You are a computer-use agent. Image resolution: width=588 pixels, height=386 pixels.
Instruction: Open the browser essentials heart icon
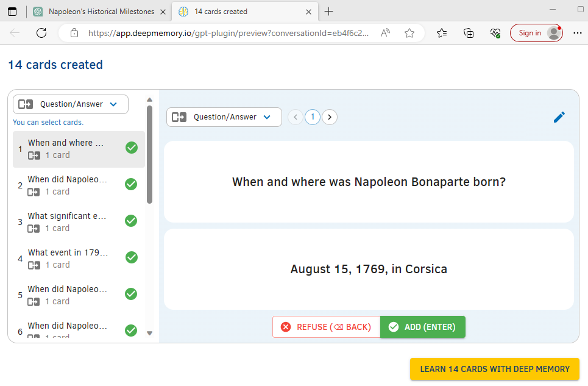pyautogui.click(x=495, y=33)
